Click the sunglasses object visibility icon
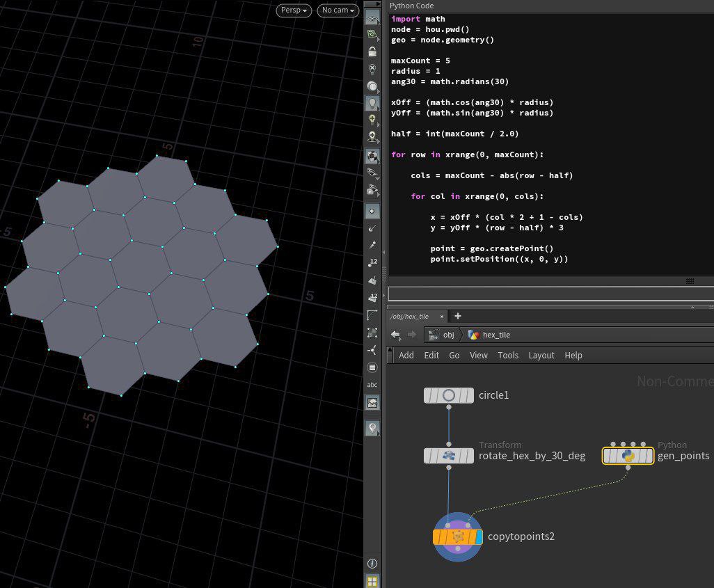Screen dimensions: 714x588 pos(372,173)
